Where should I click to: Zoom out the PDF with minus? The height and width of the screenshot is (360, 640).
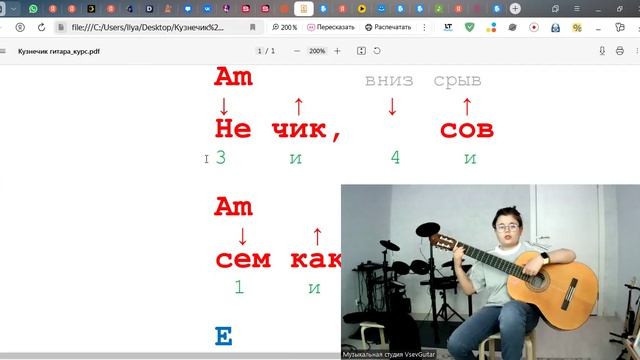coord(297,51)
